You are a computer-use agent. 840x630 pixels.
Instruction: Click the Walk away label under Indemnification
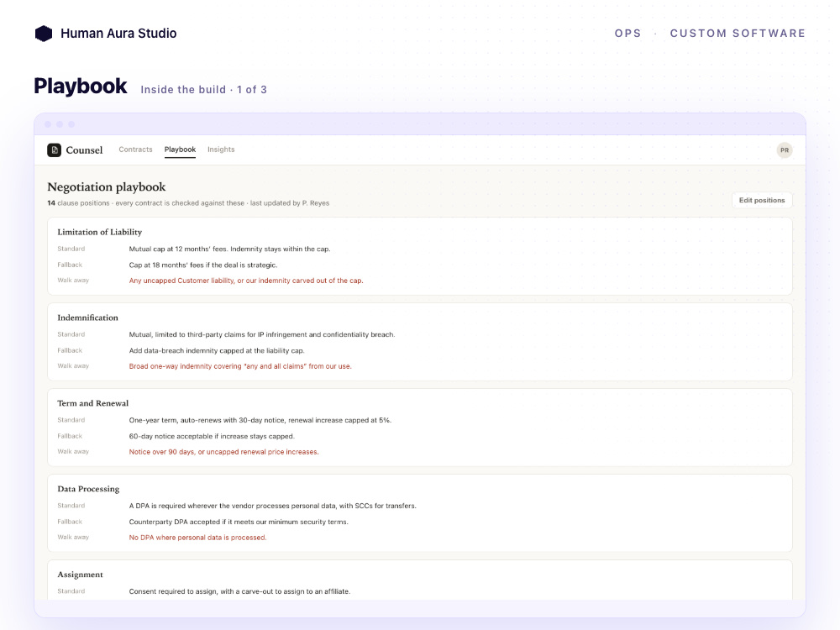pyautogui.click(x=73, y=366)
